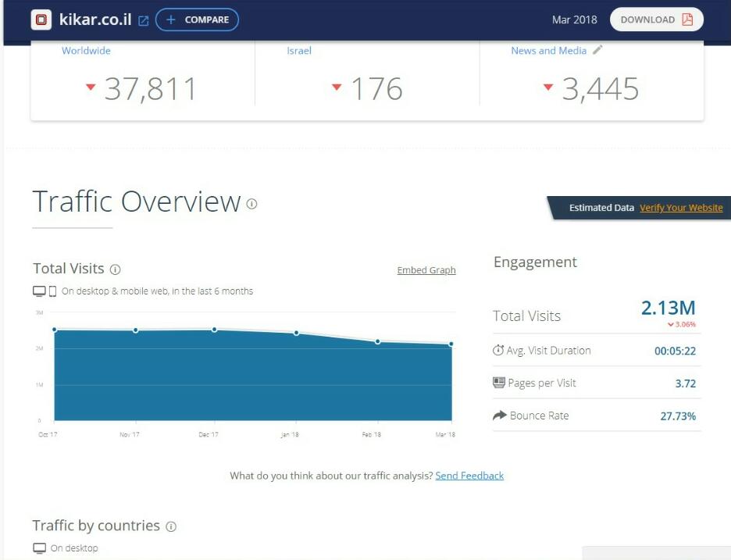This screenshot has height=560, width=731.
Task: Click the desktop icon under Total Visits
Action: point(39,291)
